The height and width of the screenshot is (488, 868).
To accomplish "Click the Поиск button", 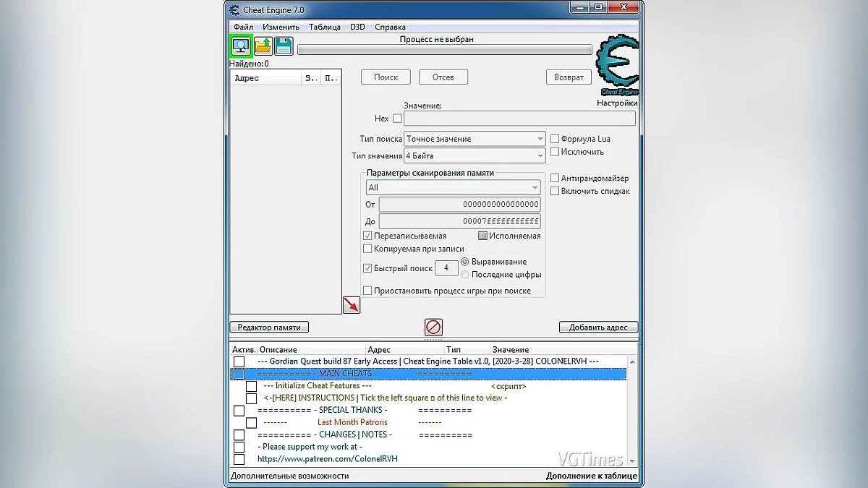I will click(386, 77).
